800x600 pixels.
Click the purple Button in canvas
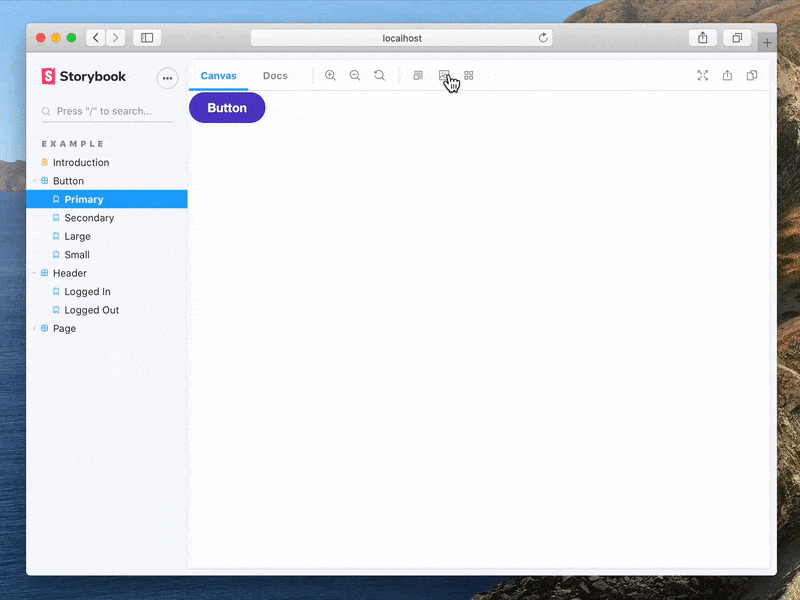[227, 108]
